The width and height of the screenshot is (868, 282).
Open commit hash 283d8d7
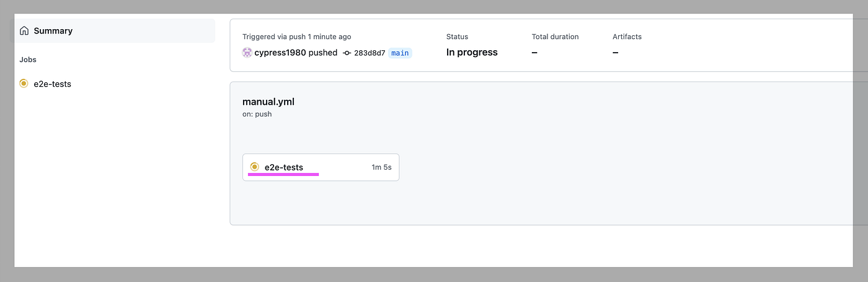(x=370, y=53)
